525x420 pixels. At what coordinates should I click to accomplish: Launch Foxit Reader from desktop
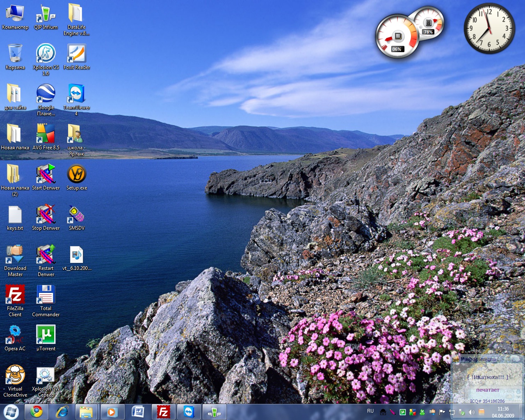[x=76, y=57]
